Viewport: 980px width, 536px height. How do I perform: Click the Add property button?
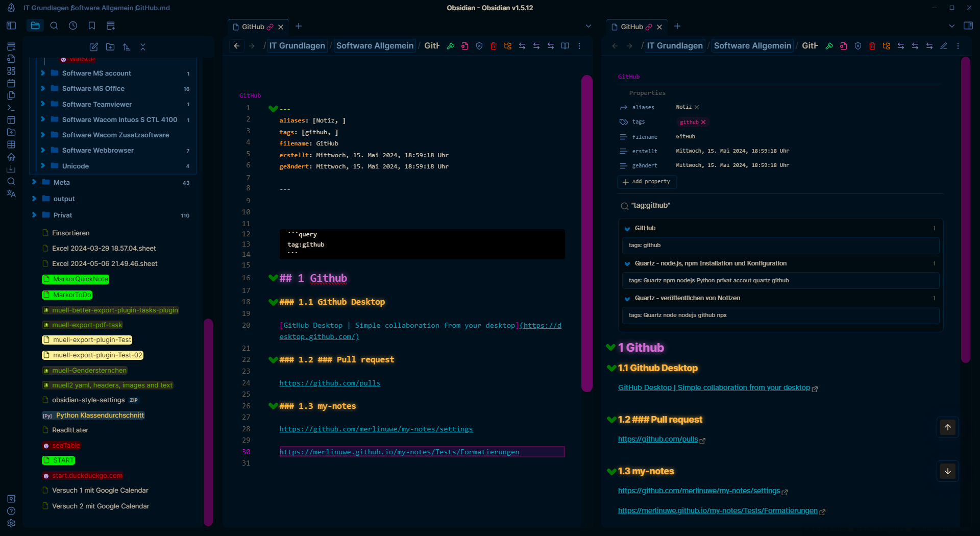[647, 182]
